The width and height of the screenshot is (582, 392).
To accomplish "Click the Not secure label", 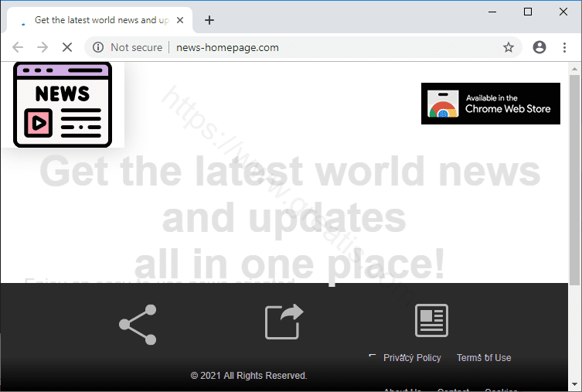I will 136,47.
